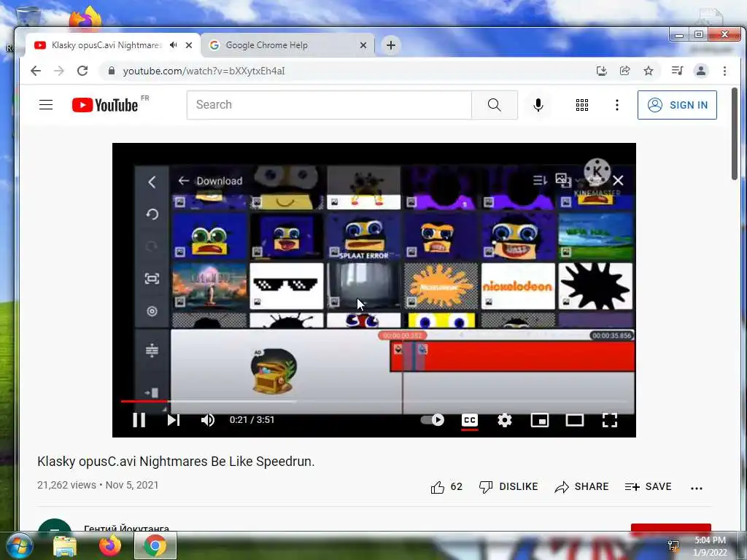The height and width of the screenshot is (560, 747).
Task: Share this page from the address bar
Action: point(624,71)
